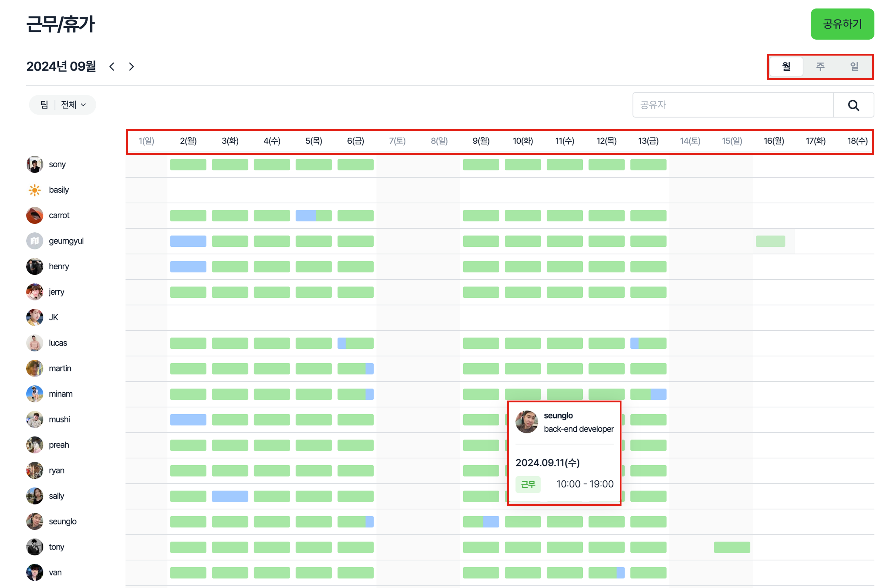880x588 pixels.
Task: Click basily's sun avatar icon
Action: [x=35, y=190]
